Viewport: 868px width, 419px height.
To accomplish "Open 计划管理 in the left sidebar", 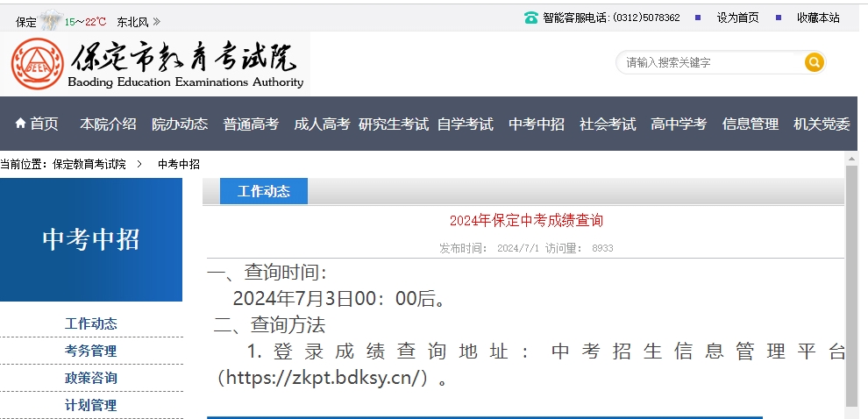I will click(91, 405).
